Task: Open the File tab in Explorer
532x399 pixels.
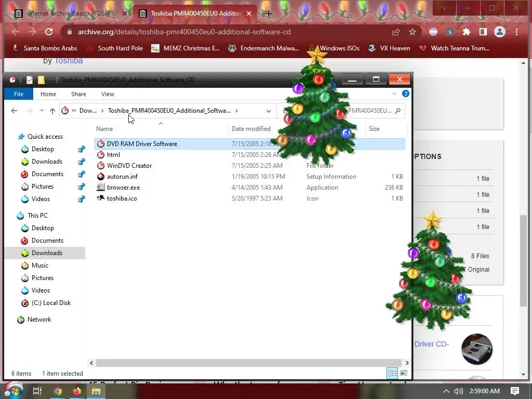Action: [x=19, y=94]
